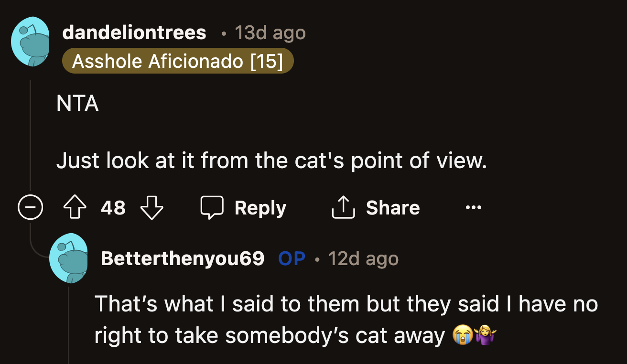627x364 pixels.
Task: Collapse the comment thread with the minus circle
Action: tap(30, 207)
